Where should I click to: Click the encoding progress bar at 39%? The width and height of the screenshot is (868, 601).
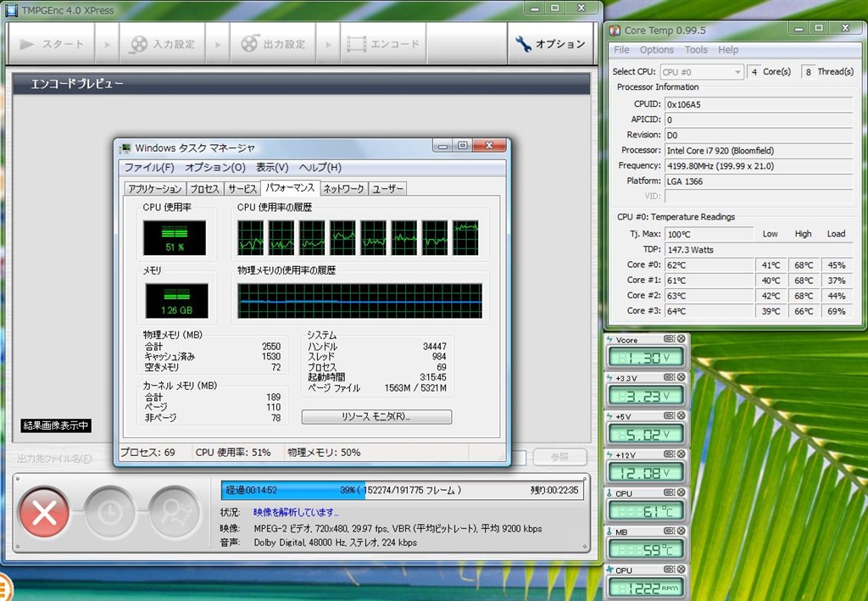click(x=402, y=490)
